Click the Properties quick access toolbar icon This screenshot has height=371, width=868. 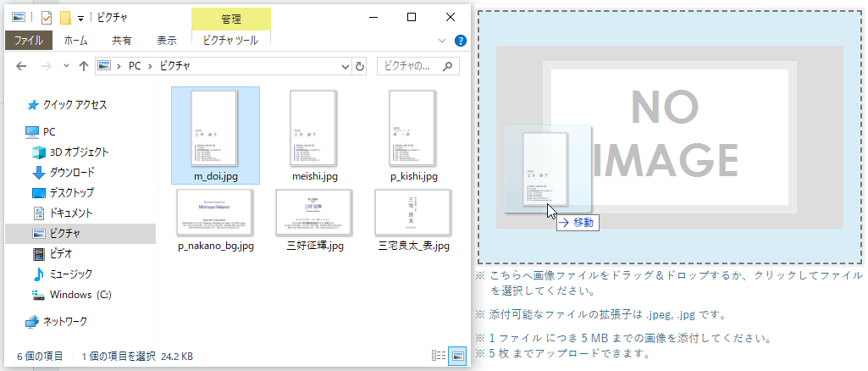click(47, 18)
